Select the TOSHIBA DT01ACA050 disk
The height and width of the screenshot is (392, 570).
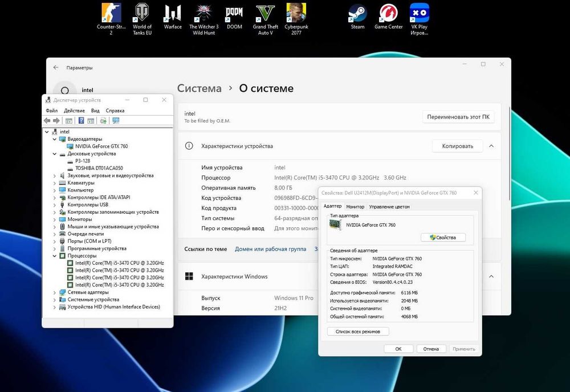click(99, 168)
